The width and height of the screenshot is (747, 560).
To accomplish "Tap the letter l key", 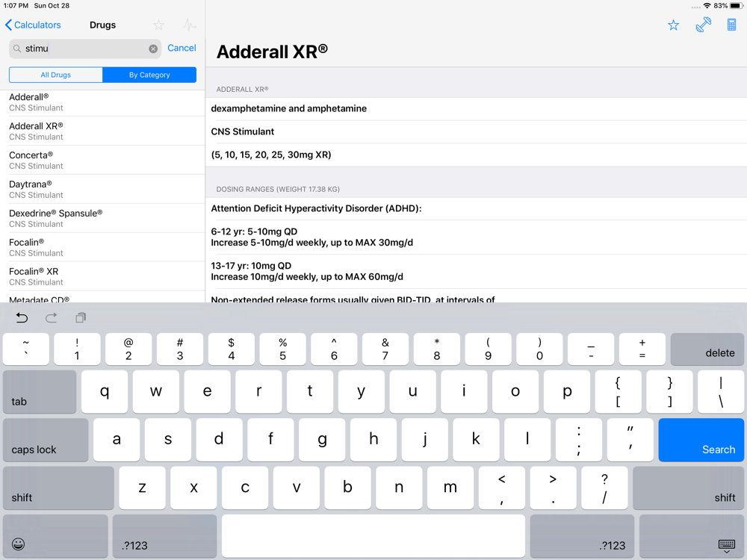I will (527, 440).
